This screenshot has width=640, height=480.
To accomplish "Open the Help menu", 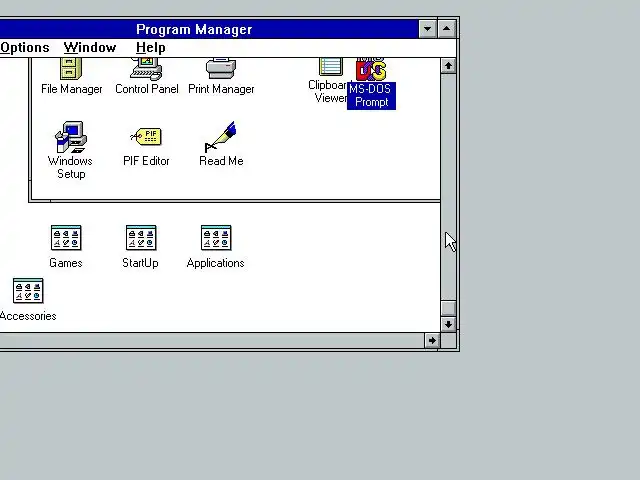I will tap(151, 48).
